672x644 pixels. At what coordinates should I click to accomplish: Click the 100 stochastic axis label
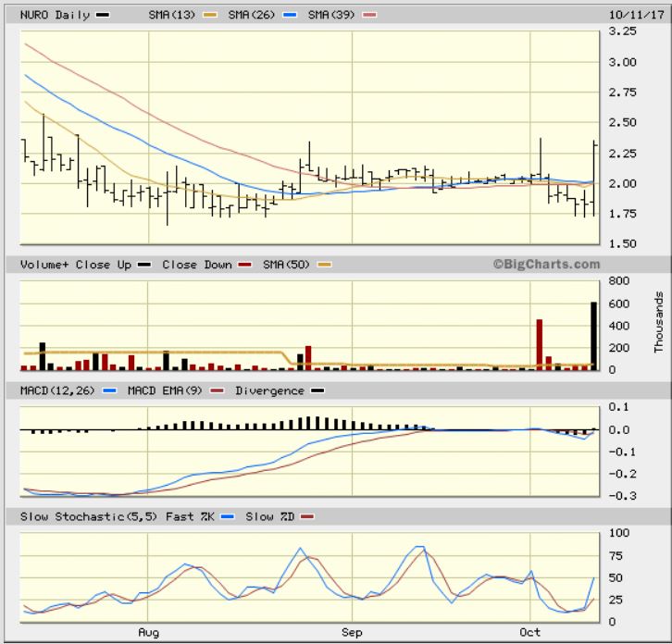(619, 533)
